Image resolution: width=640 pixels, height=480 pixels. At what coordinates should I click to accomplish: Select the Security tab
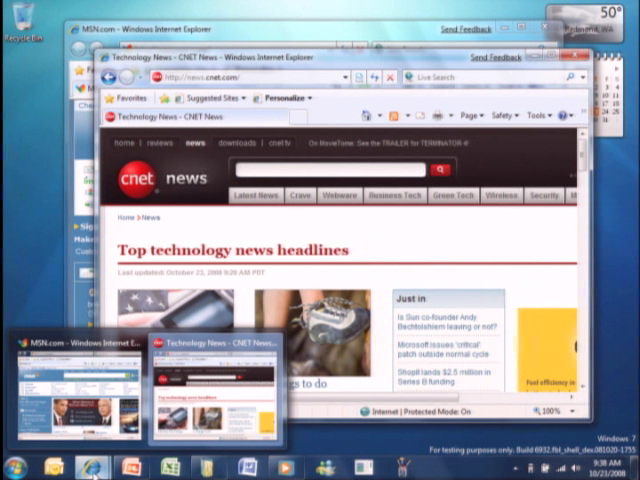tap(544, 196)
